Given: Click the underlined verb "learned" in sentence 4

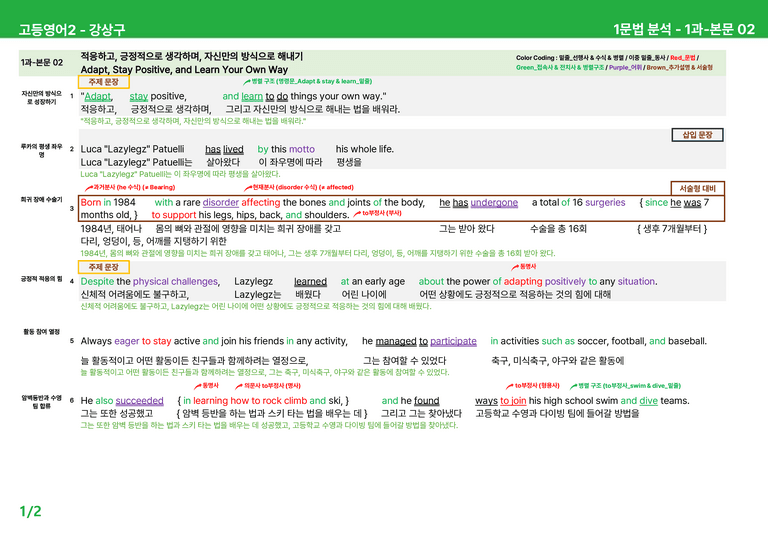Looking at the screenshot, I should pyautogui.click(x=310, y=282).
